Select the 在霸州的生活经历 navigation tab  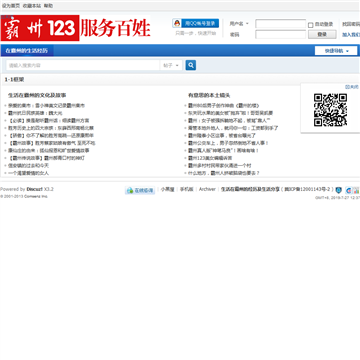[27, 51]
